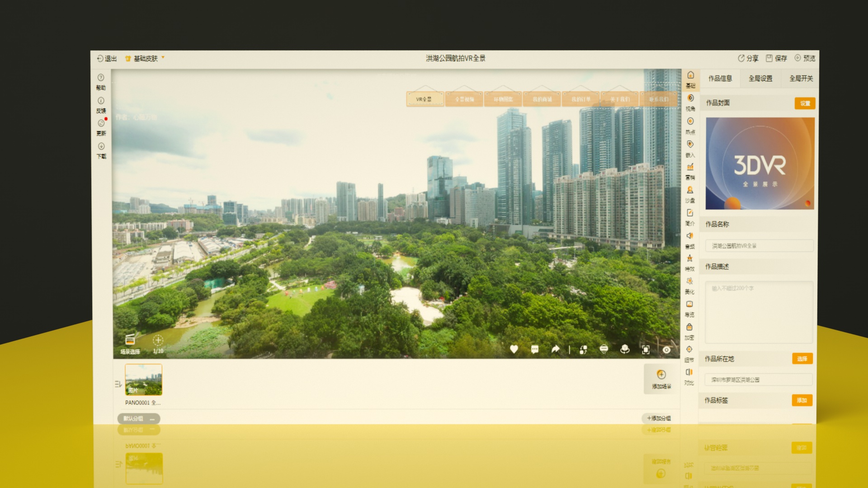The width and height of the screenshot is (868, 488).
Task: Click the 3DVR cover image
Action: click(x=760, y=164)
